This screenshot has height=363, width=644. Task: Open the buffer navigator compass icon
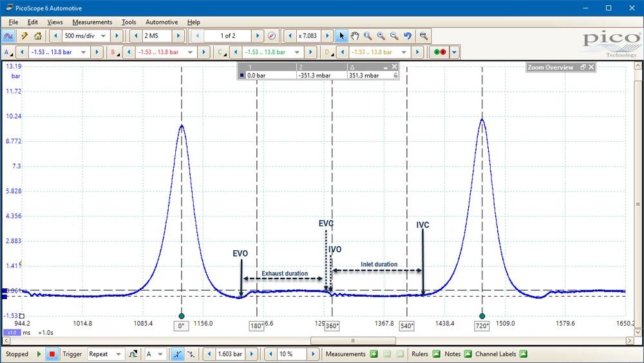tap(272, 35)
